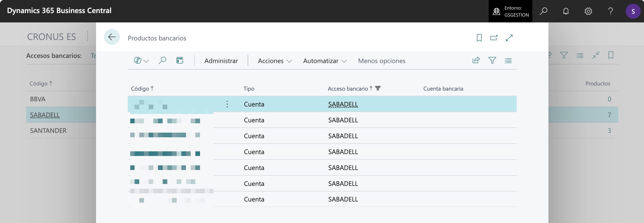Click the Tipo column header
The image size is (644, 223).
(x=249, y=89)
